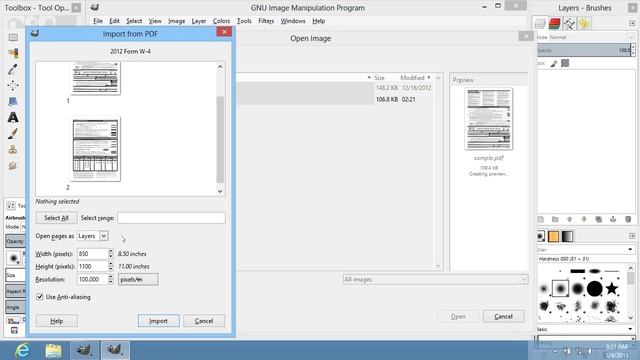Click the Tool Options Opacity slider
The height and width of the screenshot is (360, 640).
click(16, 241)
